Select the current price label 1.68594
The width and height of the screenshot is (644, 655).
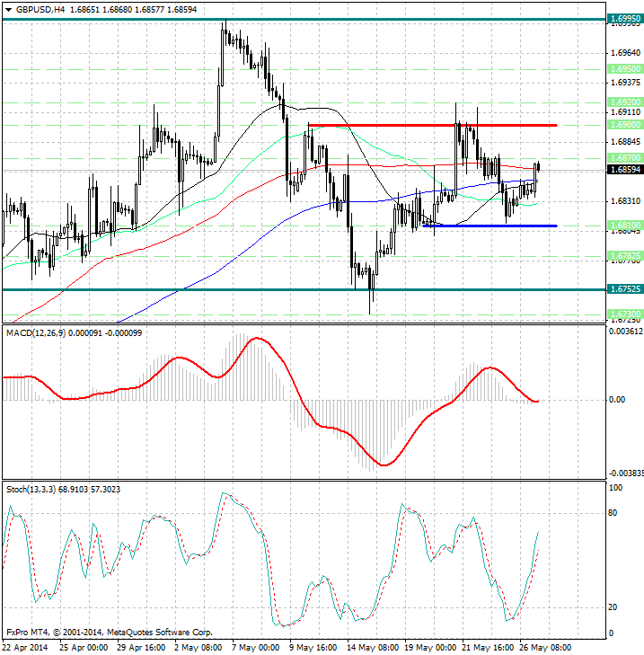[625, 170]
